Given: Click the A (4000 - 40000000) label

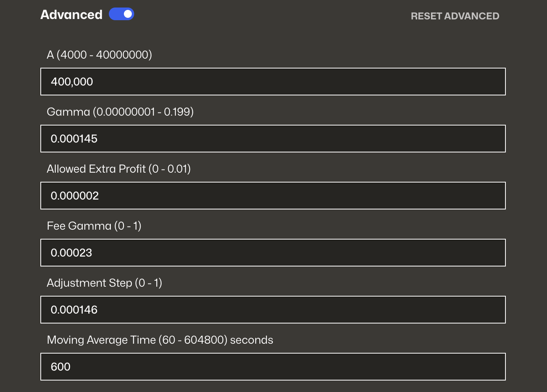Looking at the screenshot, I should click(99, 55).
